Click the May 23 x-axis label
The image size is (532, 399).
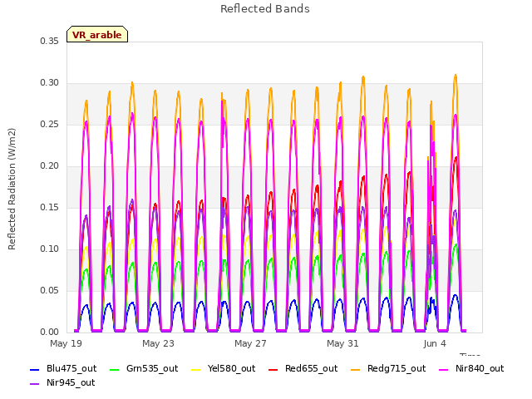(x=158, y=343)
